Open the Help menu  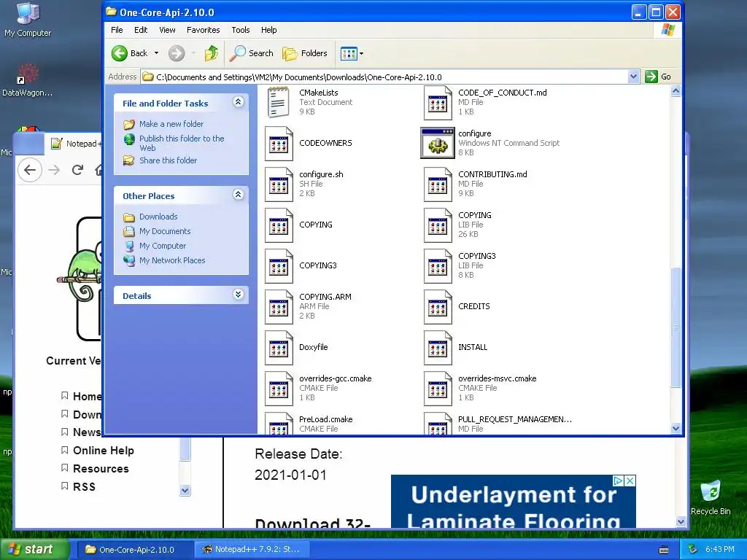268,30
